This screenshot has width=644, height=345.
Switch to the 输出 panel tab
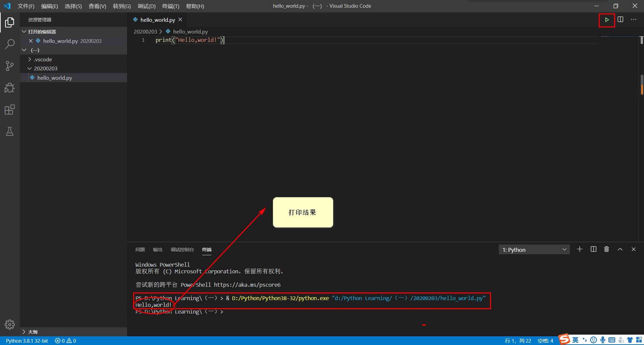point(158,250)
